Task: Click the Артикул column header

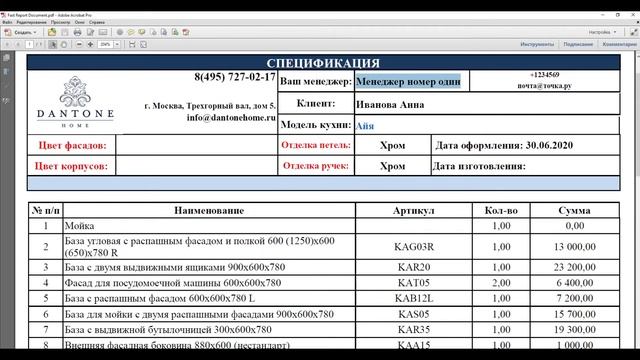Action: pos(413,211)
